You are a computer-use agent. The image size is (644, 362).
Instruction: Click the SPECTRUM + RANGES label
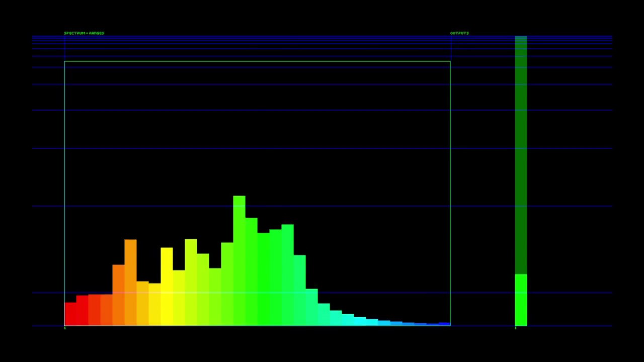(84, 33)
